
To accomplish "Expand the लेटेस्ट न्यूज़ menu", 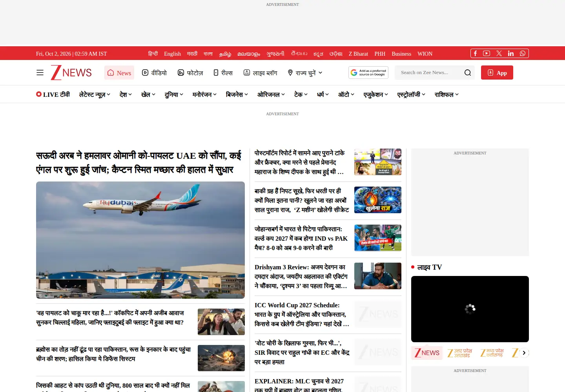I will 95,94.
